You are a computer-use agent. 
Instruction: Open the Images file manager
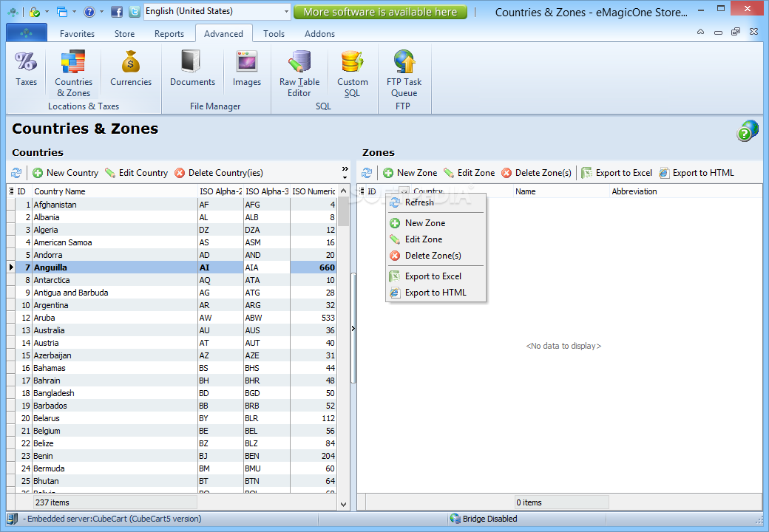pyautogui.click(x=247, y=69)
